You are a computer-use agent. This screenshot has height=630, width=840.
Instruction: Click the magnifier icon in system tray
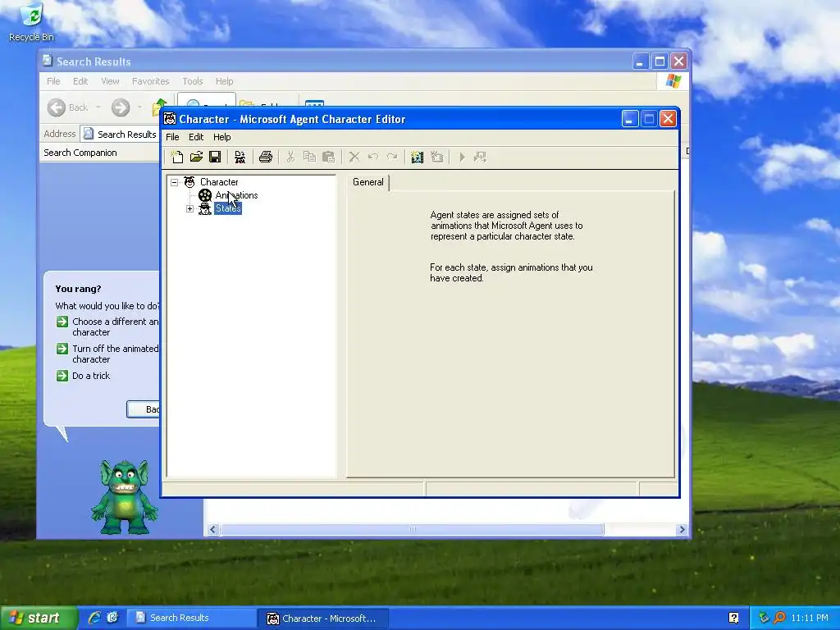click(779, 618)
